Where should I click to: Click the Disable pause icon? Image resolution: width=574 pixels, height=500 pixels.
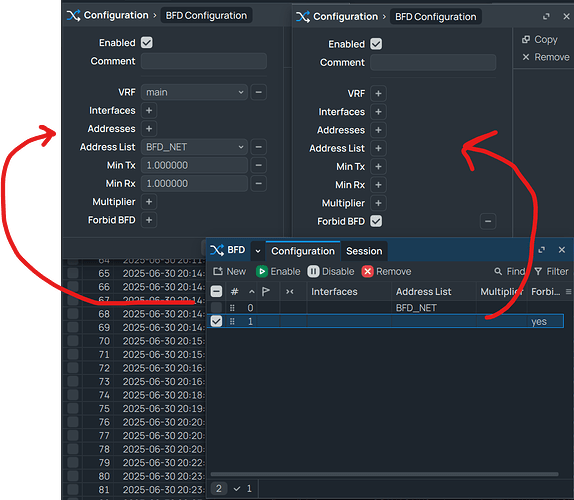click(x=313, y=272)
